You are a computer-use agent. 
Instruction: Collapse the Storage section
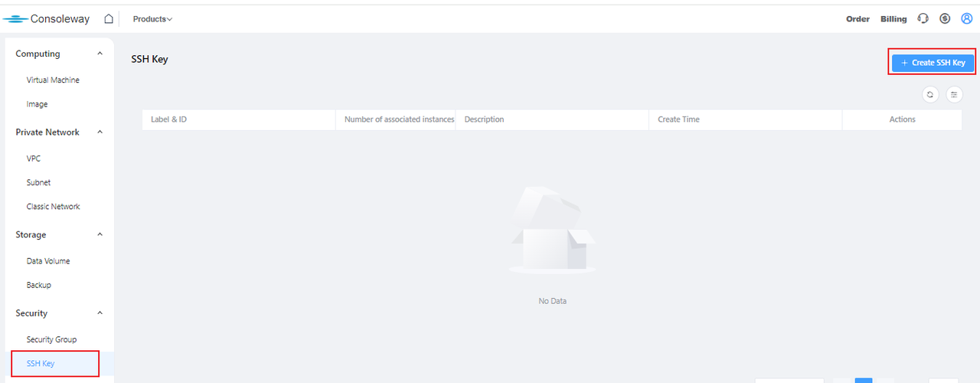pyautogui.click(x=100, y=235)
